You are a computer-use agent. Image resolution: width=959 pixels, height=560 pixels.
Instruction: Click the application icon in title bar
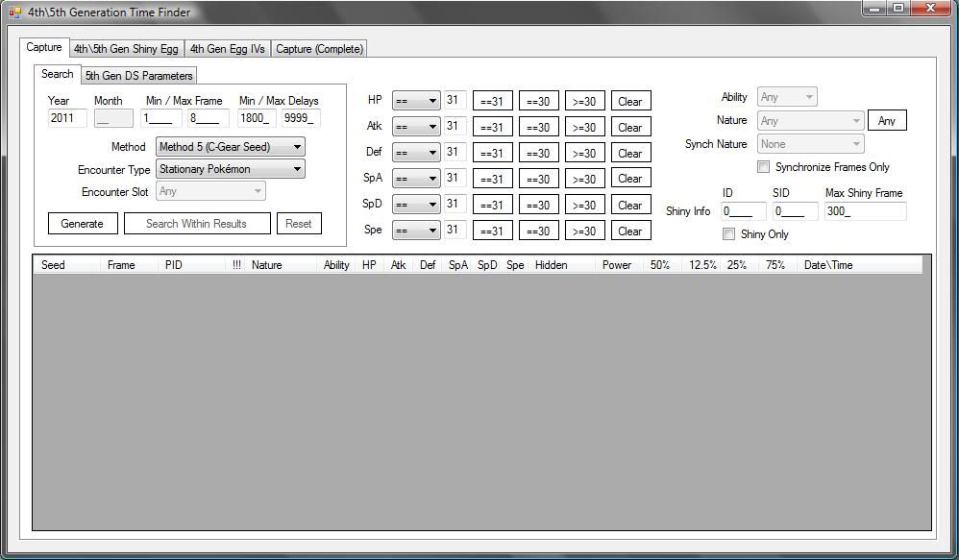(14, 12)
